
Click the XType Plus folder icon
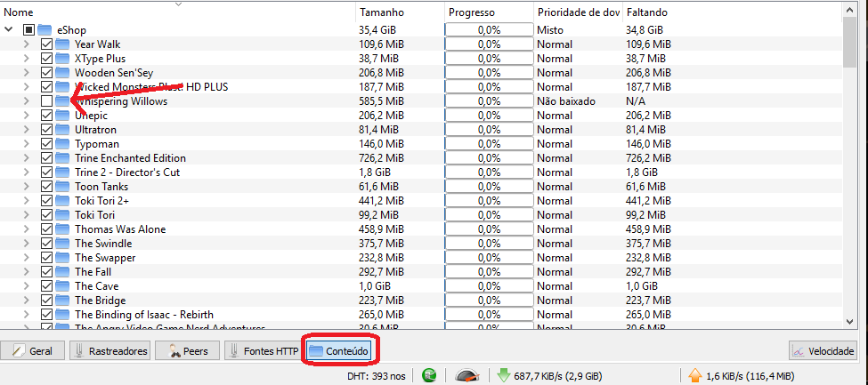coord(62,59)
